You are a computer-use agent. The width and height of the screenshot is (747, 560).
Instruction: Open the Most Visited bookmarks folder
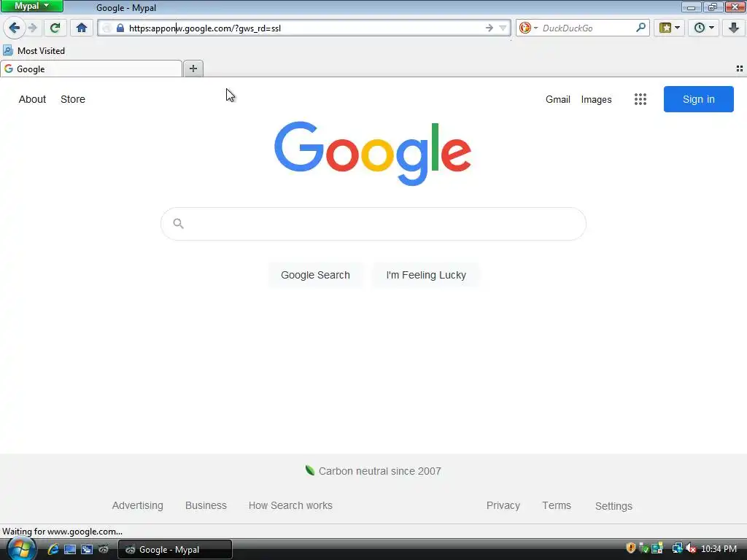(34, 50)
